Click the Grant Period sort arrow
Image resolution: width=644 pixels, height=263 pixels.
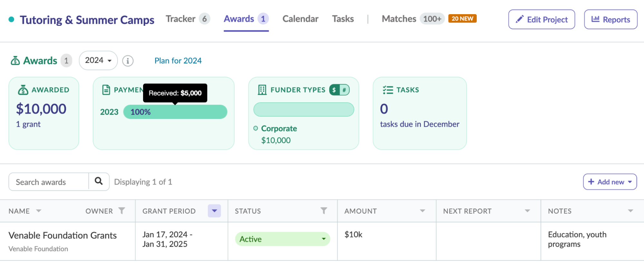point(214,211)
